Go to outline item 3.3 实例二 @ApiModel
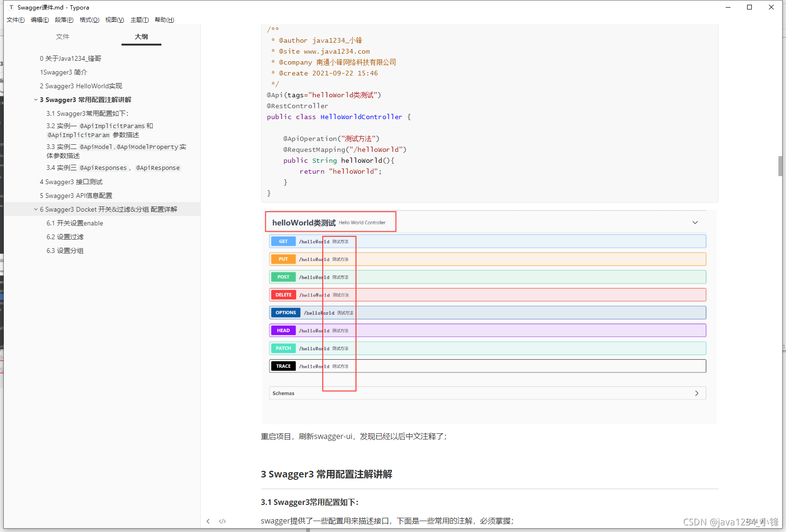 116,151
